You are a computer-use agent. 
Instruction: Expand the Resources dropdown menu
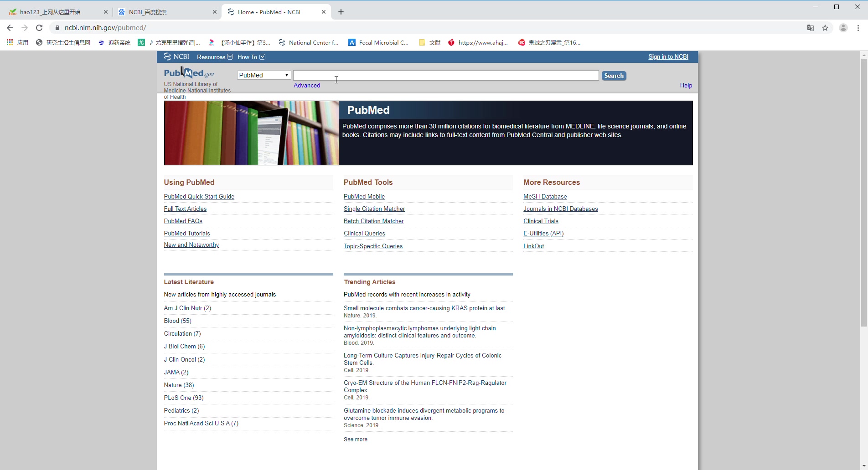[x=215, y=57]
